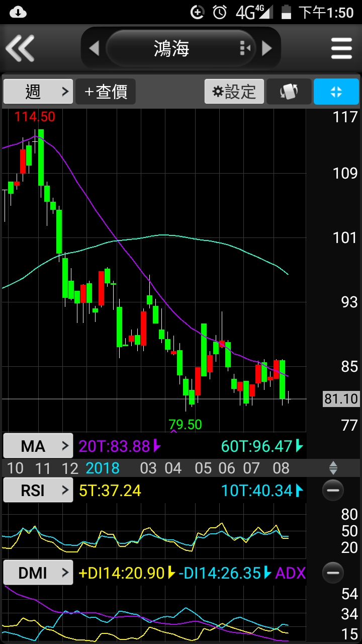
Task: Tap the download cloud status icon
Action: click(18, 12)
